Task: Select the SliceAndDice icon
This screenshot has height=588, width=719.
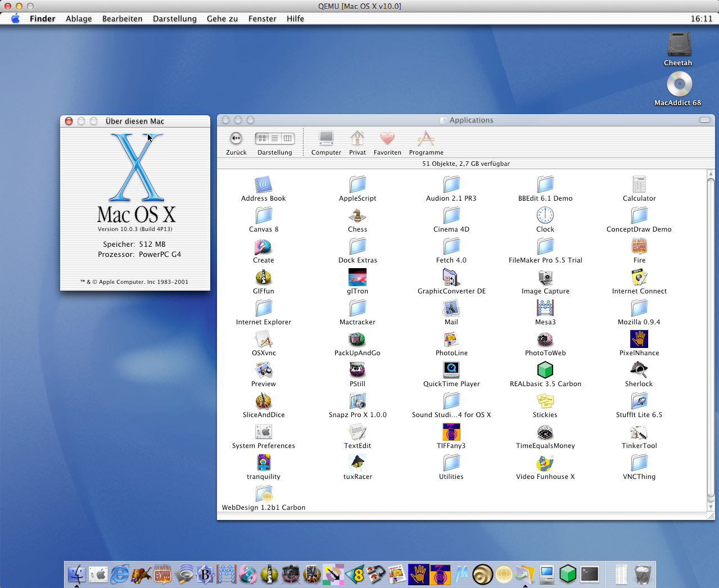Action: (x=263, y=401)
